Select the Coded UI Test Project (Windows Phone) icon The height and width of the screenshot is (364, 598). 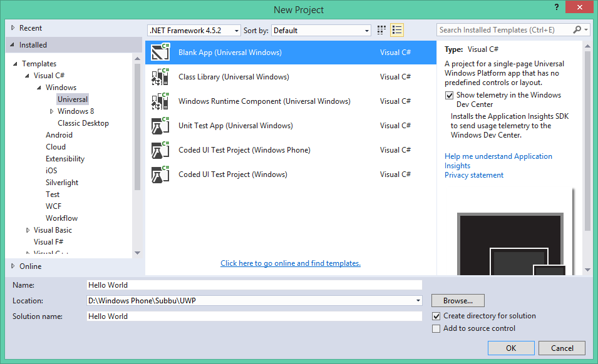[x=160, y=149]
